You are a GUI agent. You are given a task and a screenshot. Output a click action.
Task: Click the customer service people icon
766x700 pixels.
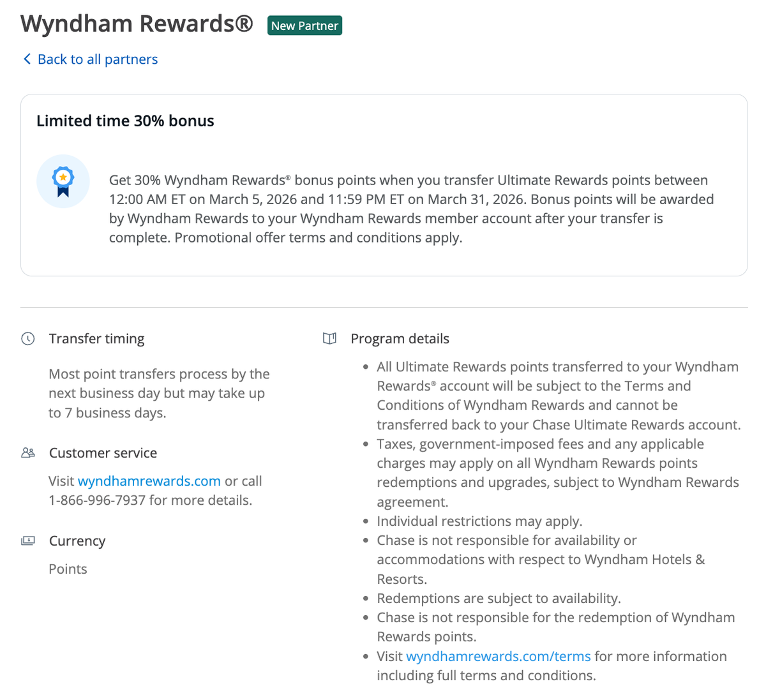[27, 452]
